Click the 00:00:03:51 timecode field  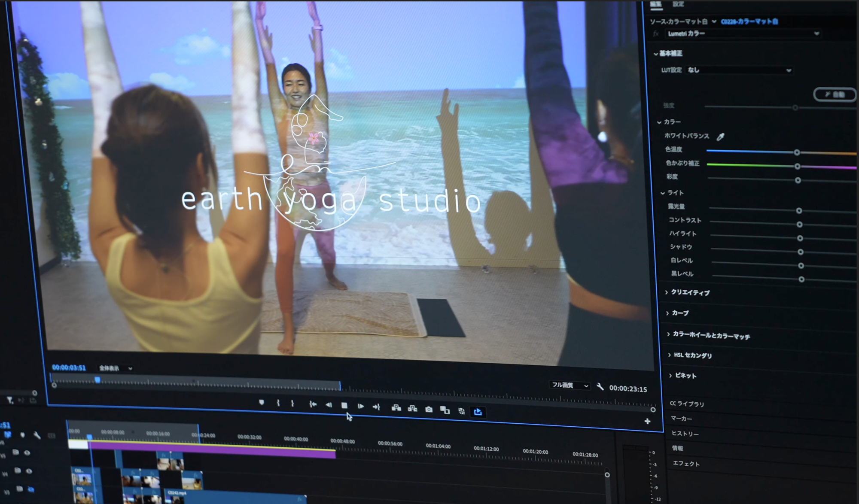69,367
